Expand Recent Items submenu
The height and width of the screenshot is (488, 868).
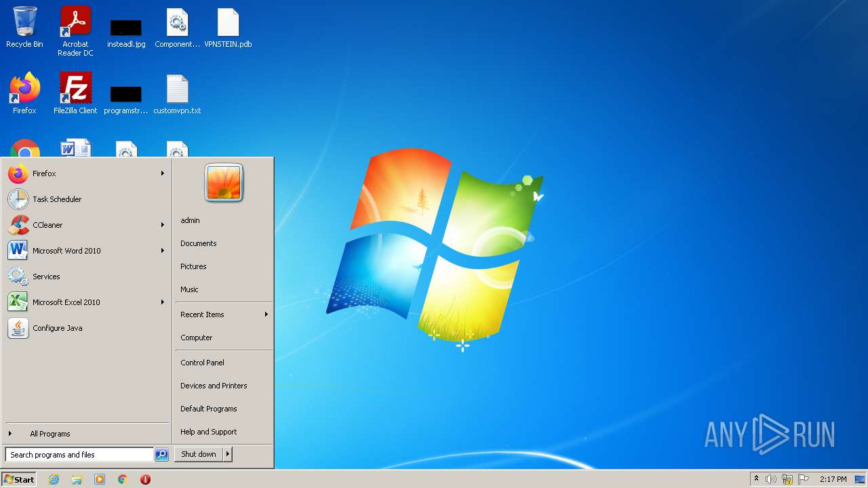tap(224, 314)
